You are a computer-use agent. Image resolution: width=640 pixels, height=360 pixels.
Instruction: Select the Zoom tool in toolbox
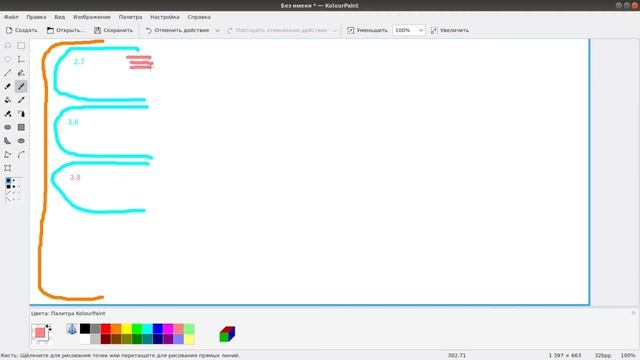7,168
